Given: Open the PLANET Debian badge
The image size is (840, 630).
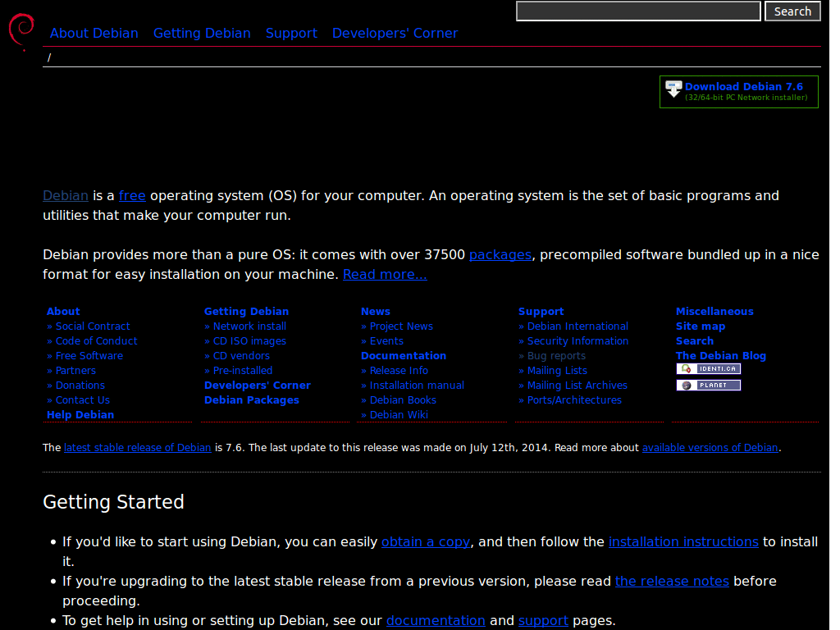Looking at the screenshot, I should pos(708,385).
